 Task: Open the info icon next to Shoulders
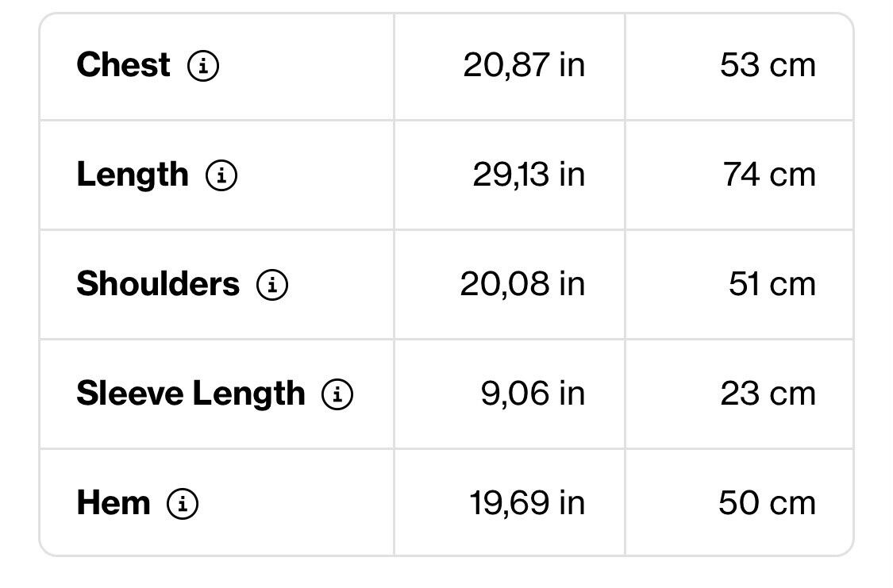(x=272, y=285)
